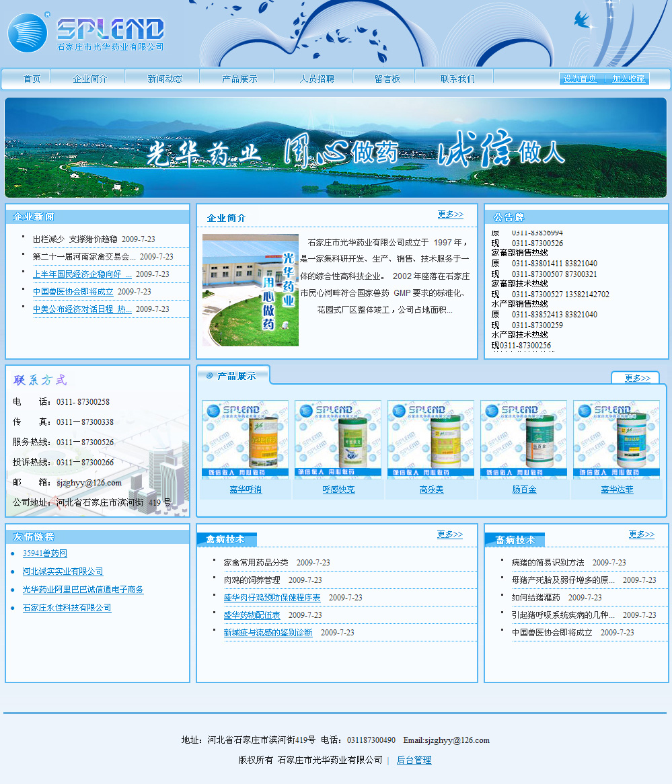Image resolution: width=672 pixels, height=784 pixels.
Task: Open news item 第二十一届河南家禽交易会
Action: tap(84, 256)
